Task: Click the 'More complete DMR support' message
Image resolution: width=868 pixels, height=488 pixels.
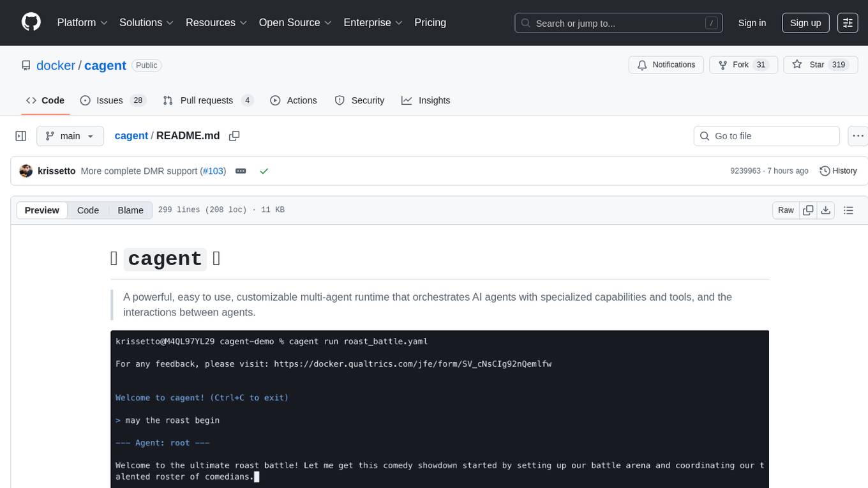Action: (x=139, y=171)
